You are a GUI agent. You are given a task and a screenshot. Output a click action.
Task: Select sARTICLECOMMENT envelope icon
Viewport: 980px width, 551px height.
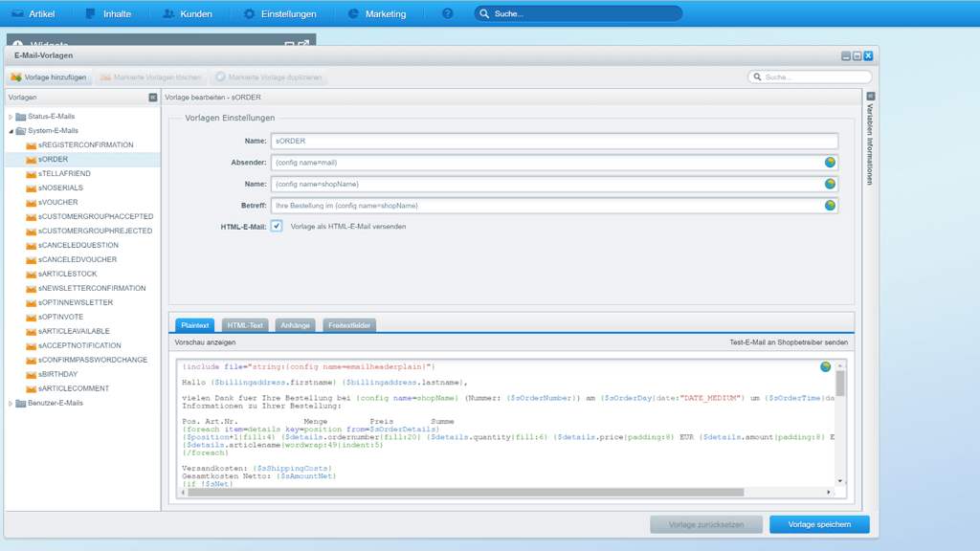point(31,388)
